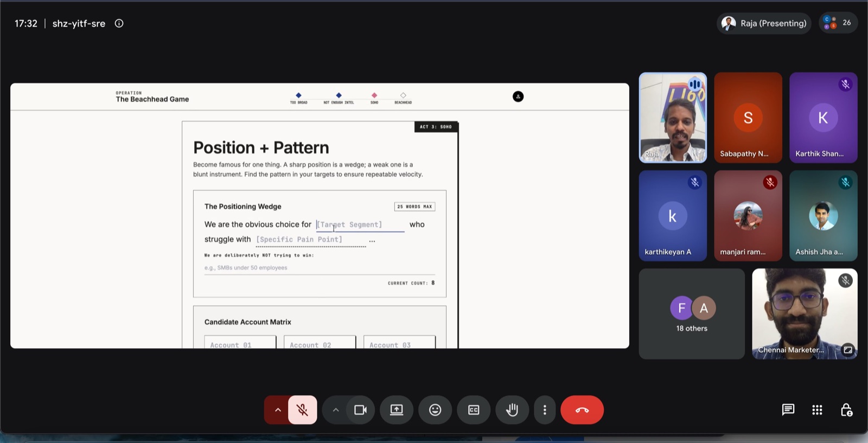Viewport: 868px width, 443px height.
Task: Select Raja's video tile
Action: click(673, 118)
